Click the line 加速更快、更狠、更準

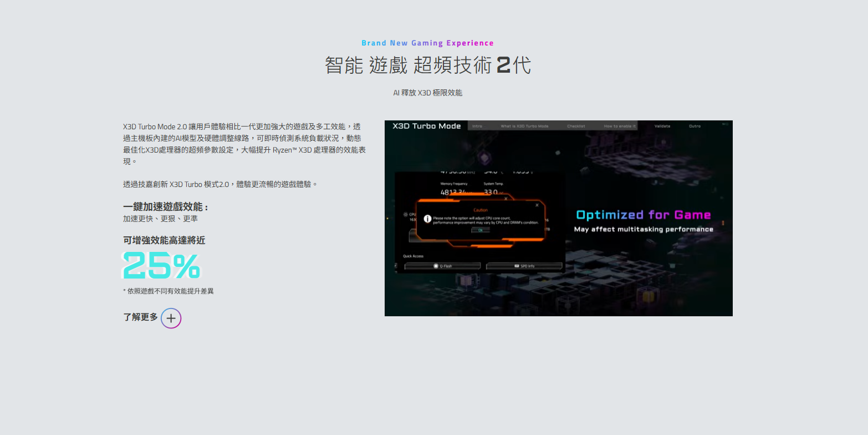[160, 219]
